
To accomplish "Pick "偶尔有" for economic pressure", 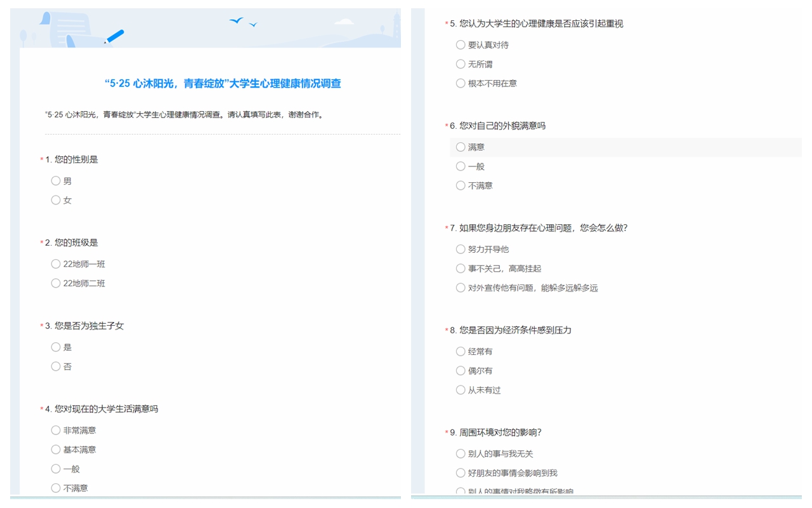I will pos(461,371).
